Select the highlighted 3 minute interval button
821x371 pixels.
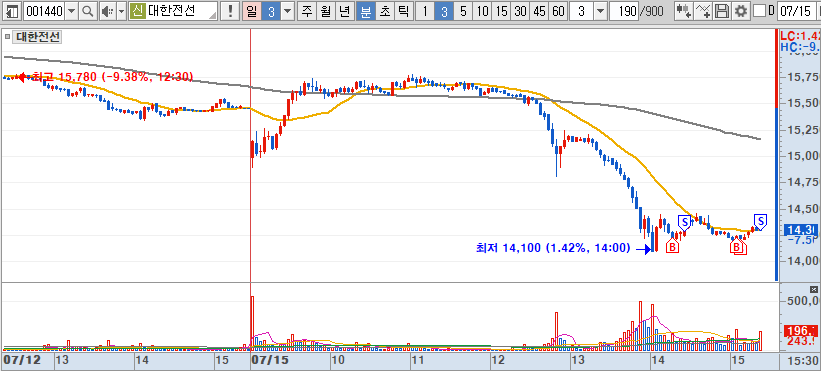coord(444,11)
